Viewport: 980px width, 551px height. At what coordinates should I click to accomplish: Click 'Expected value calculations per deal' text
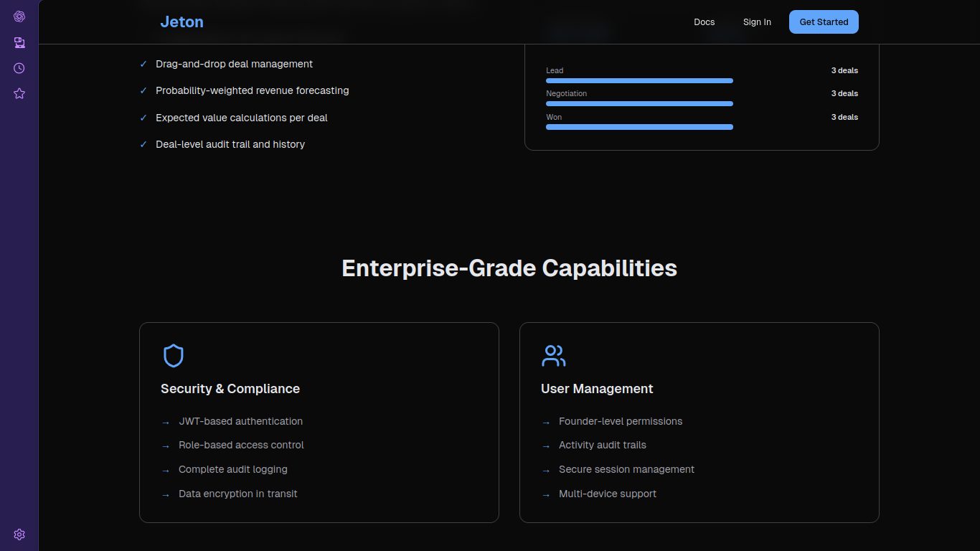(x=242, y=118)
